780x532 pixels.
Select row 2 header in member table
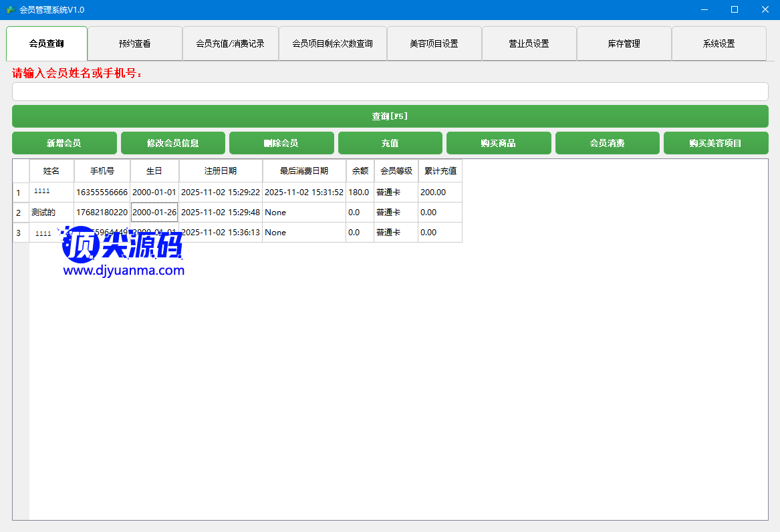tap(20, 213)
